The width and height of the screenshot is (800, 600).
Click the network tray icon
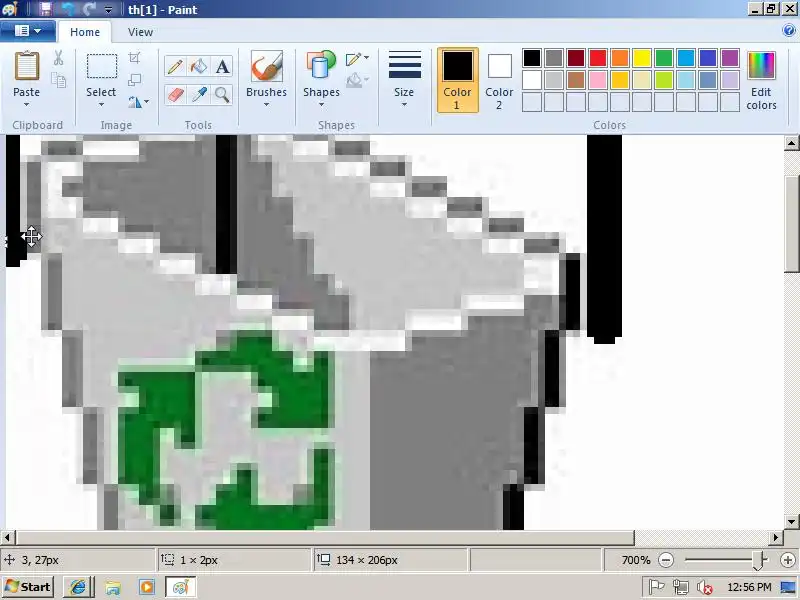[x=680, y=587]
